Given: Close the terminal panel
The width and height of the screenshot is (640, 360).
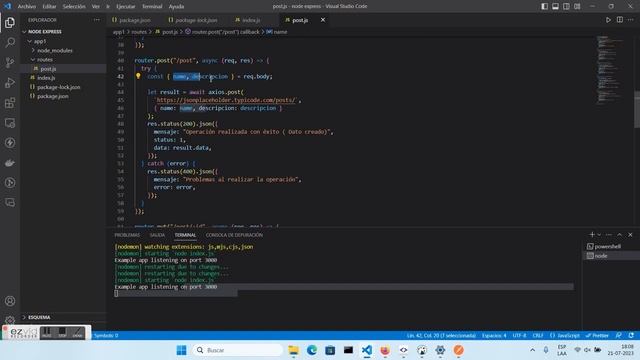Looking at the screenshot, I should click(x=630, y=235).
